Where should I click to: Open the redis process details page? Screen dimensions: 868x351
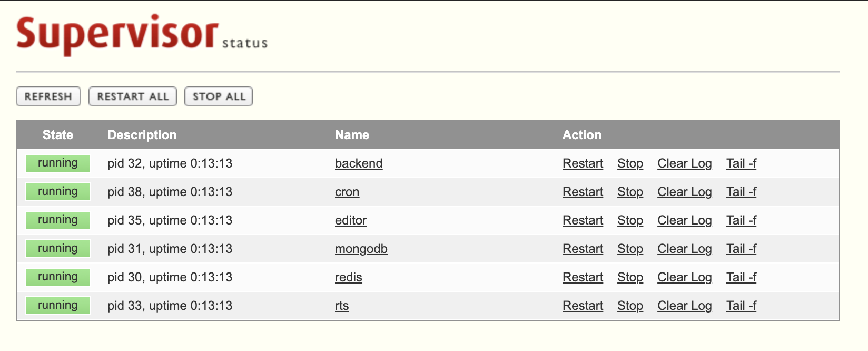349,277
